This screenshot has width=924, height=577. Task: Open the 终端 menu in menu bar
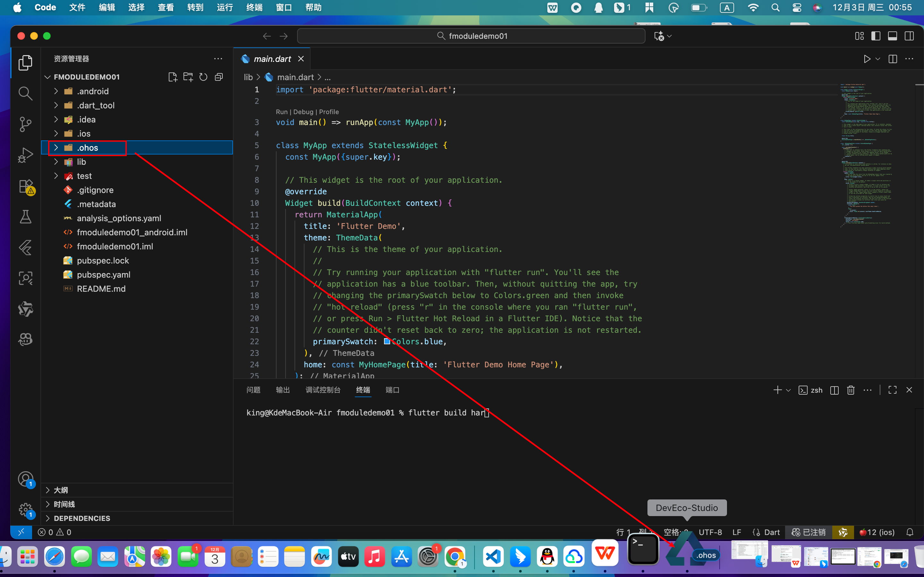[254, 7]
